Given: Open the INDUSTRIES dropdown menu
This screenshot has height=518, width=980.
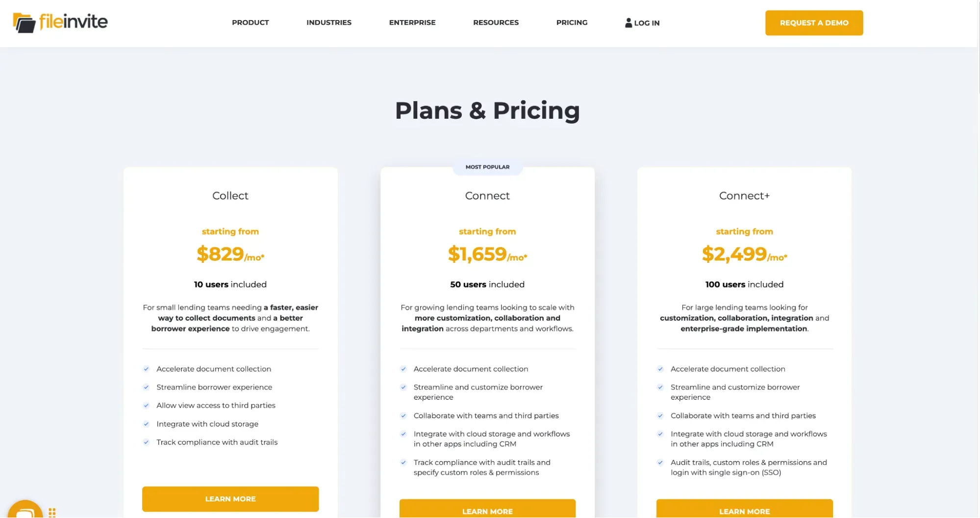Looking at the screenshot, I should pos(328,22).
